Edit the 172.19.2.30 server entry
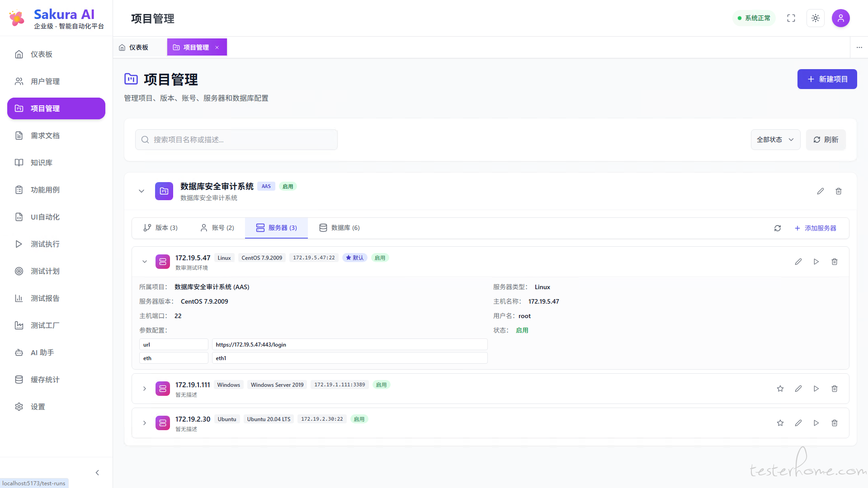 pos(798,423)
